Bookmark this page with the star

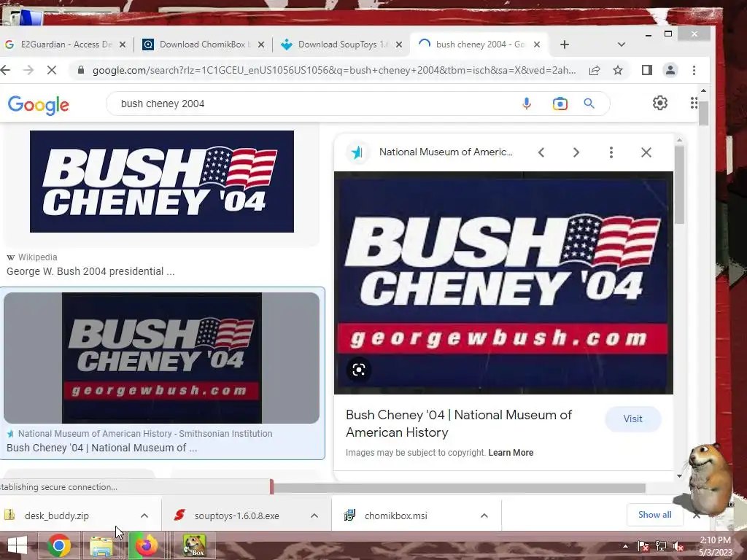coord(618,71)
